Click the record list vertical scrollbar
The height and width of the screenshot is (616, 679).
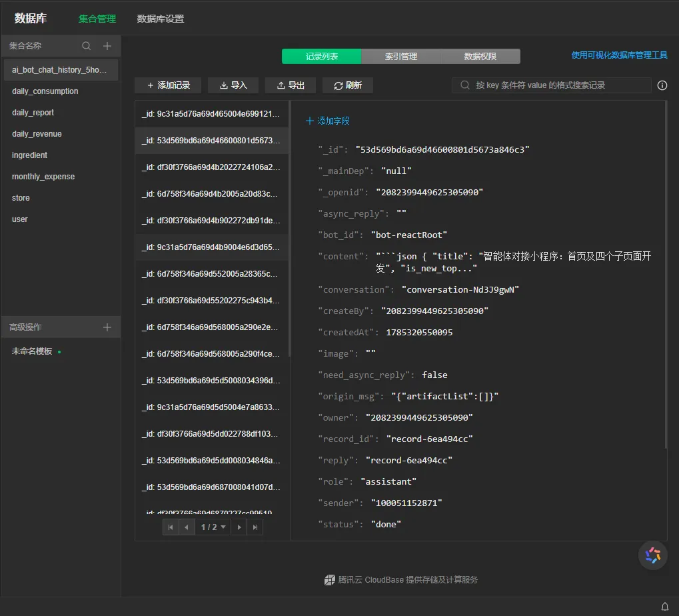point(289,229)
